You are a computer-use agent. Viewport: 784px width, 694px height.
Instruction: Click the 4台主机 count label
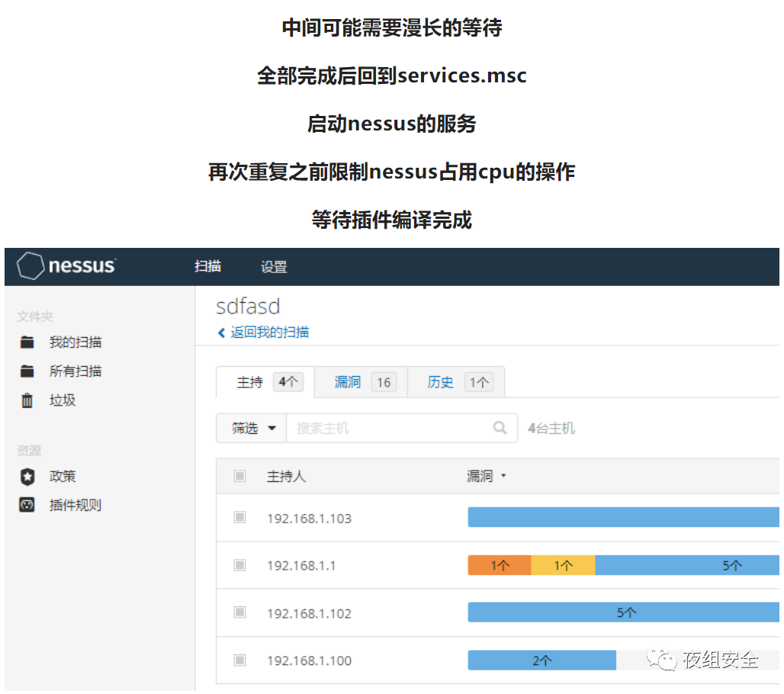tap(551, 429)
